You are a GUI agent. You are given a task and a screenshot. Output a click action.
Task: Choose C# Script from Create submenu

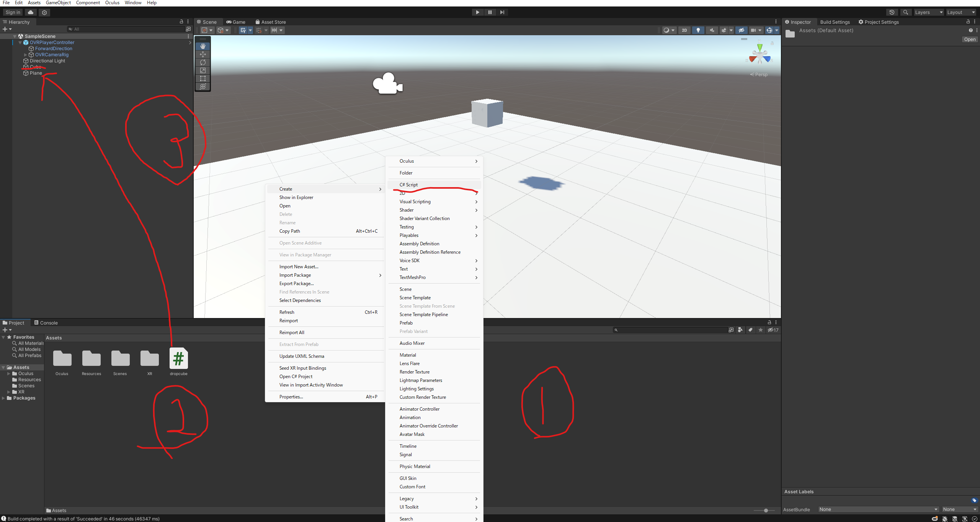pyautogui.click(x=408, y=185)
